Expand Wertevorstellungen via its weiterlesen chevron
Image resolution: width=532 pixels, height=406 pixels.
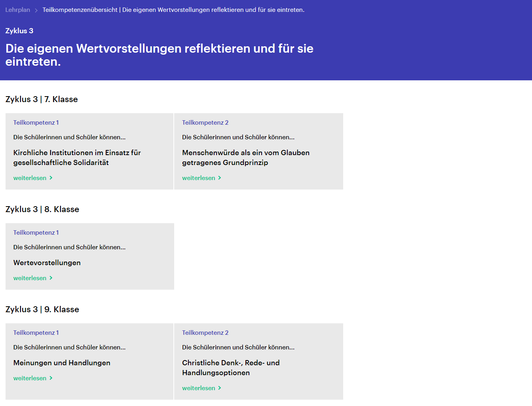click(51, 278)
